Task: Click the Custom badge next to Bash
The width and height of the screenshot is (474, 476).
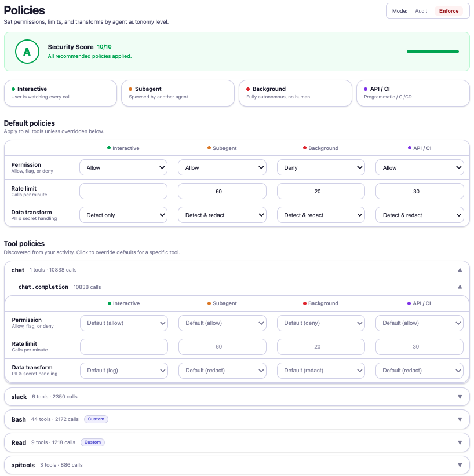Action: tap(96, 419)
